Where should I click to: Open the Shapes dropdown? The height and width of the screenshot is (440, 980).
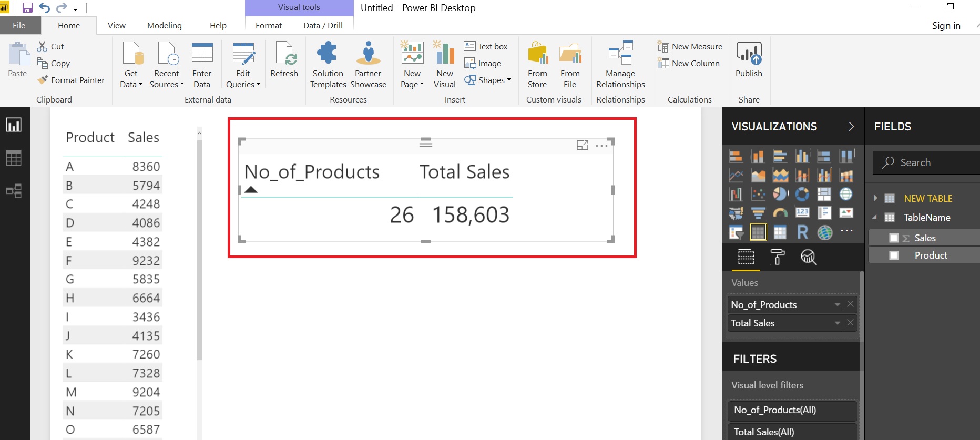(x=487, y=80)
